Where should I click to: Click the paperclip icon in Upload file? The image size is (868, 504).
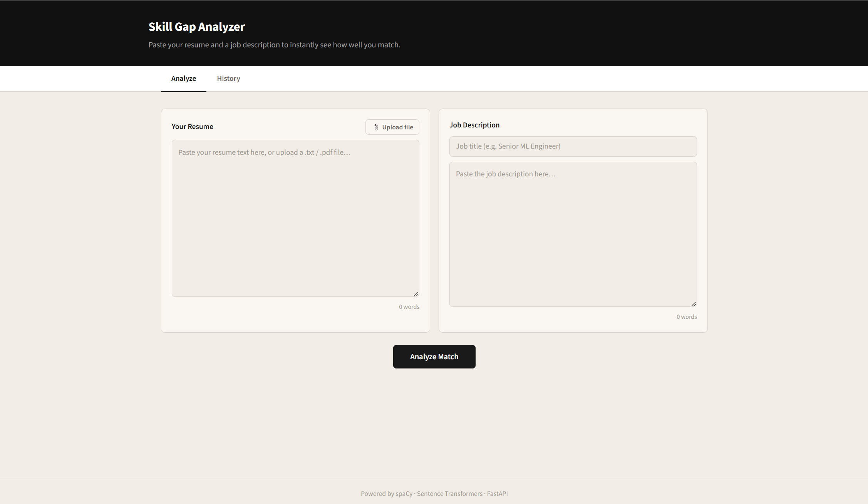point(376,127)
